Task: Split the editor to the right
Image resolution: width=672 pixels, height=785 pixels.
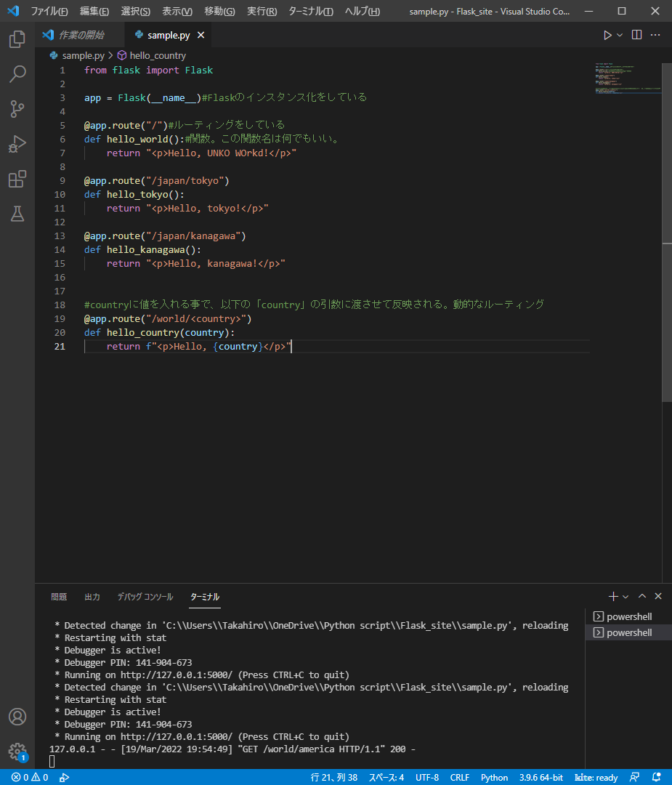Action: tap(636, 35)
